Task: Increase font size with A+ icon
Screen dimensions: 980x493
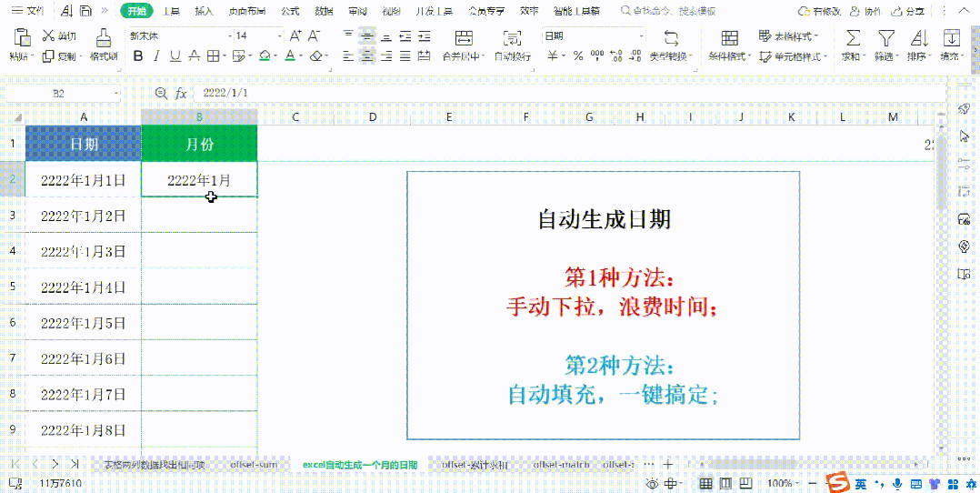Action: 295,35
